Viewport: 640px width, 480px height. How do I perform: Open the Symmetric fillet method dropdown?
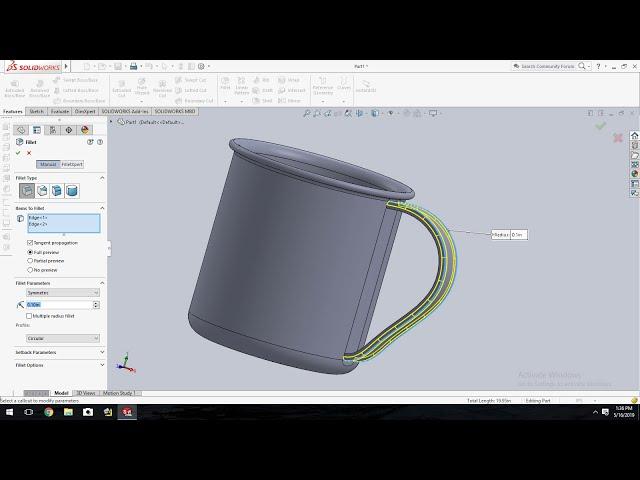62,293
